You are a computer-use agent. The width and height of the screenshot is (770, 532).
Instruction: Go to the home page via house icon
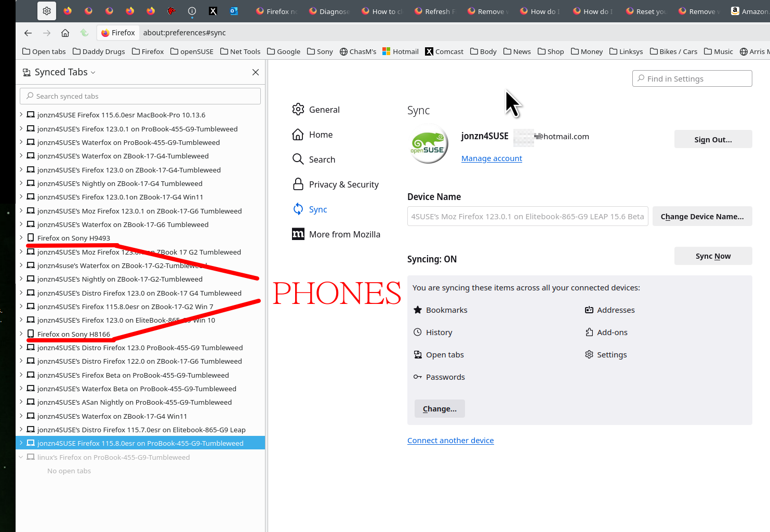coord(65,33)
